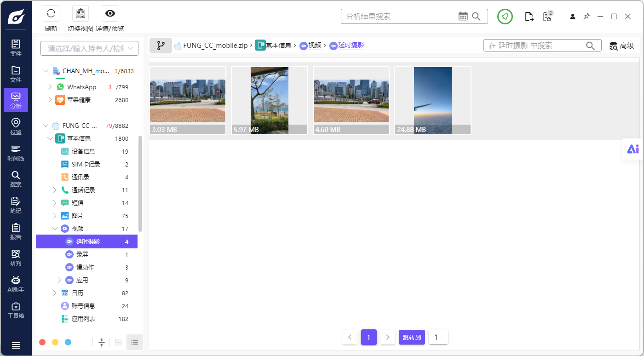Image resolution: width=644 pixels, height=356 pixels.
Task: Collapse the 视频 video tree node
Action: point(54,229)
